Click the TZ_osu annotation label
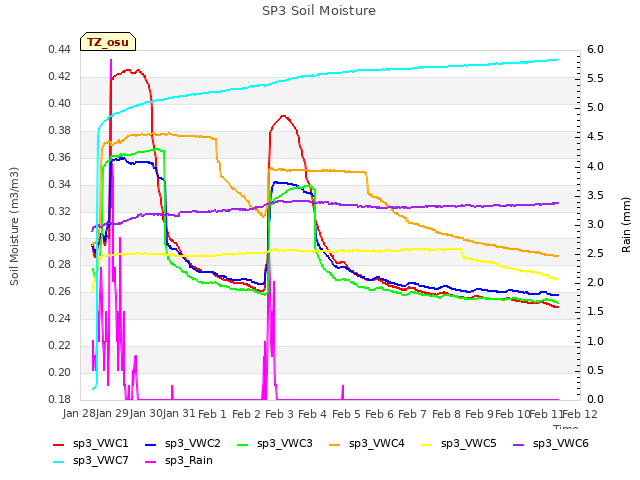Viewport: 640px width, 480px height. coord(108,42)
